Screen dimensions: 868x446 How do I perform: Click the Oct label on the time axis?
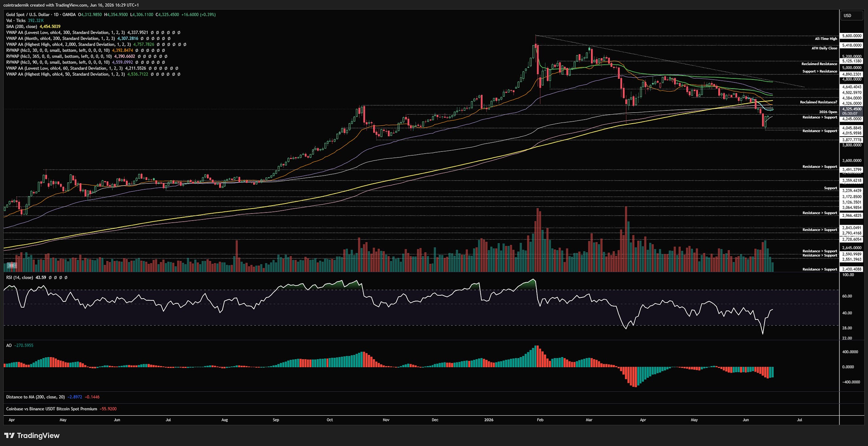pos(330,420)
